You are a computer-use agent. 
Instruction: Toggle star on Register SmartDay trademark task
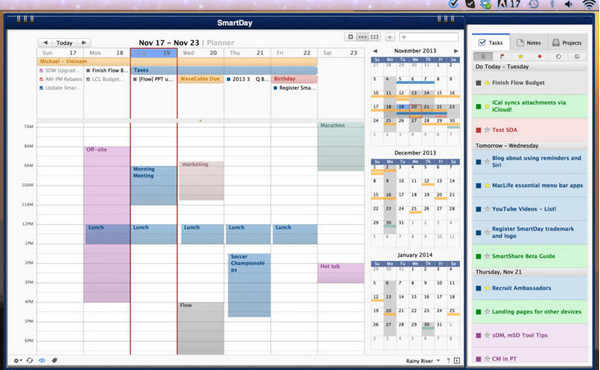tap(487, 232)
